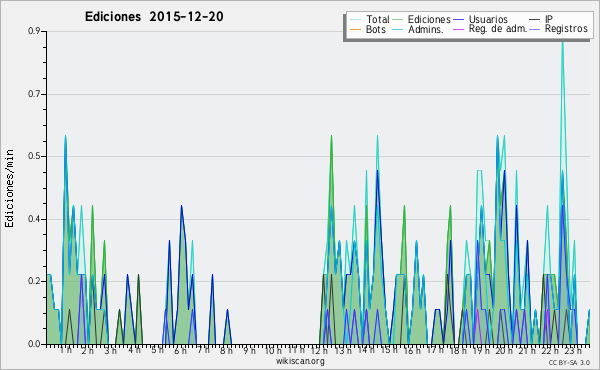Click the 'Registros' legend label
Viewport: 600px width, 370px height.
pyautogui.click(x=566, y=29)
